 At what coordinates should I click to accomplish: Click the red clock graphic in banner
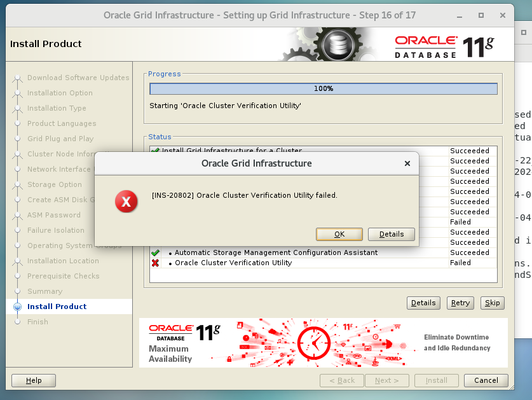314,343
